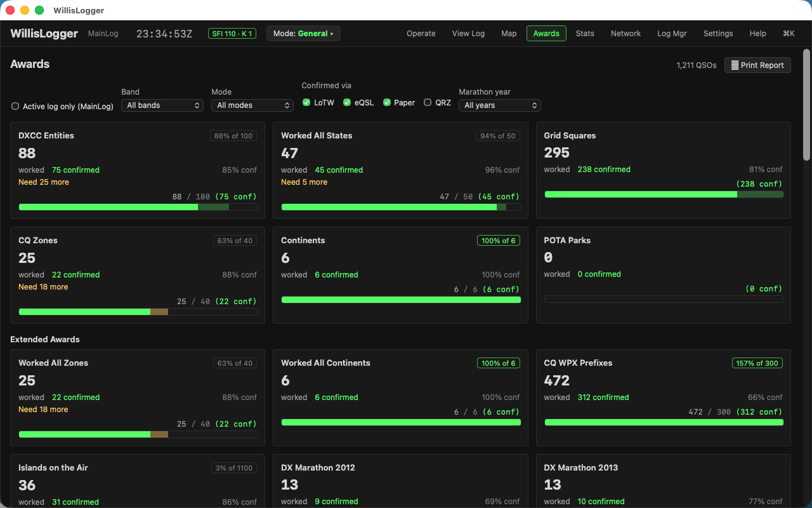The height and width of the screenshot is (508, 812).
Task: Click the Print Report button
Action: (x=757, y=65)
